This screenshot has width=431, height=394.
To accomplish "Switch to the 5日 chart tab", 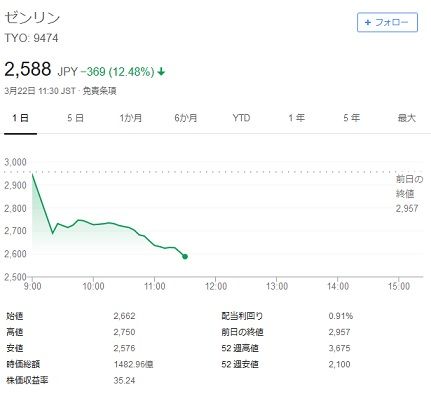I will pyautogui.click(x=75, y=118).
